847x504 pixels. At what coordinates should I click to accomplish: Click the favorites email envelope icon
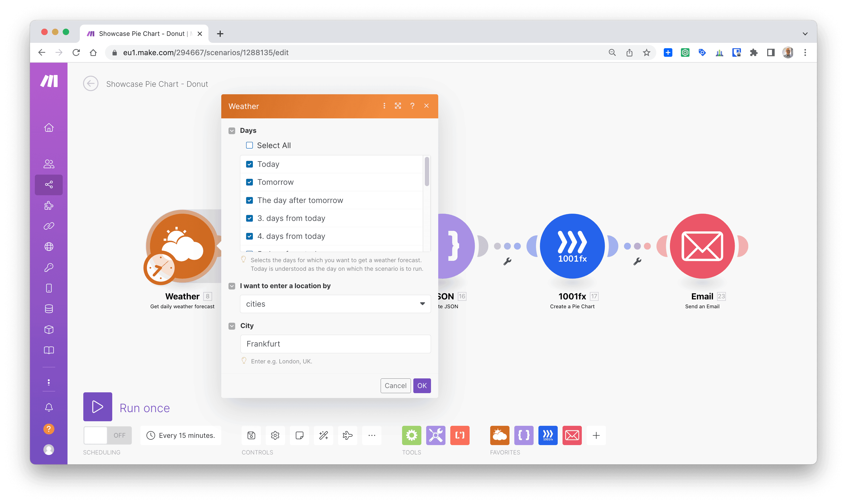click(572, 435)
